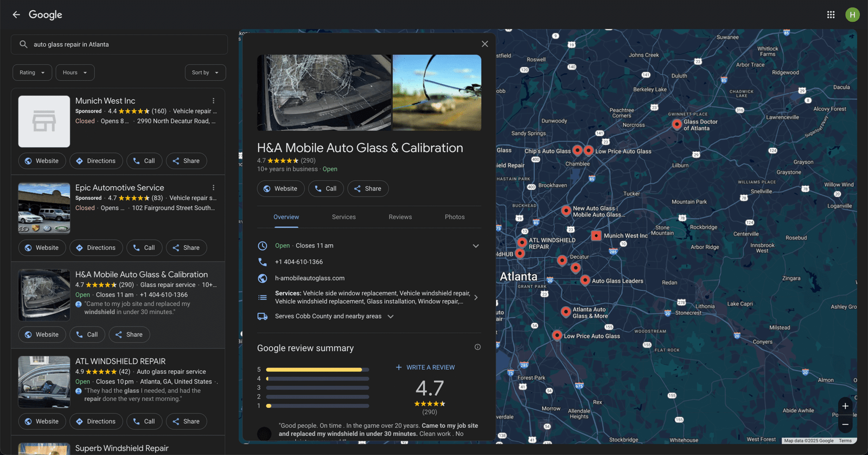Click the phone number +1 404-610-1366 in details
The width and height of the screenshot is (868, 455).
click(299, 262)
